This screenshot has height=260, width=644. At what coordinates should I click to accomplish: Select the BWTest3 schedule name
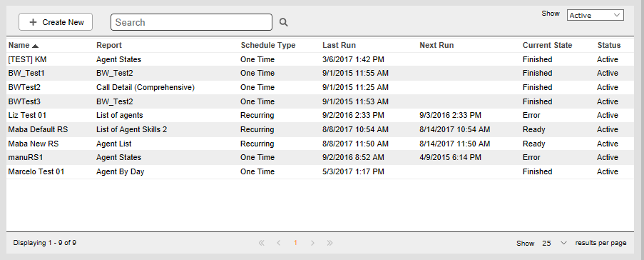pyautogui.click(x=24, y=101)
